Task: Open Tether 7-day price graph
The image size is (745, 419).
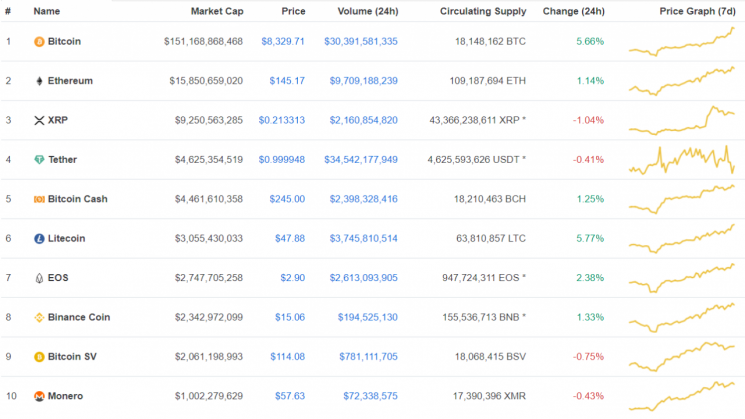Action: point(682,160)
